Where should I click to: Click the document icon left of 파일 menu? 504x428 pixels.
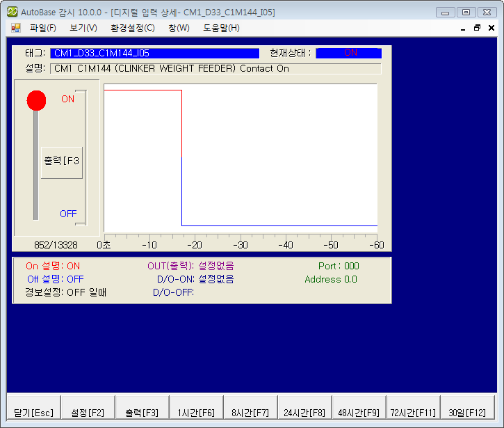(x=16, y=28)
